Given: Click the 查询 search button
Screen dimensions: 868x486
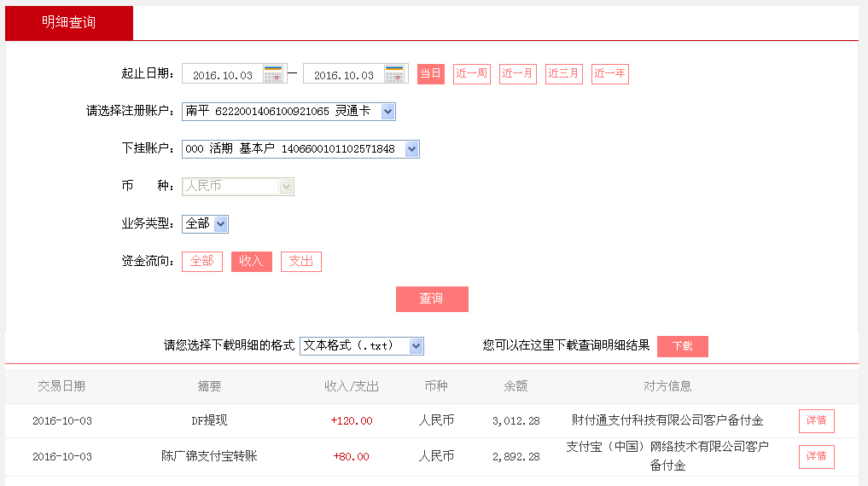Looking at the screenshot, I should pyautogui.click(x=432, y=299).
